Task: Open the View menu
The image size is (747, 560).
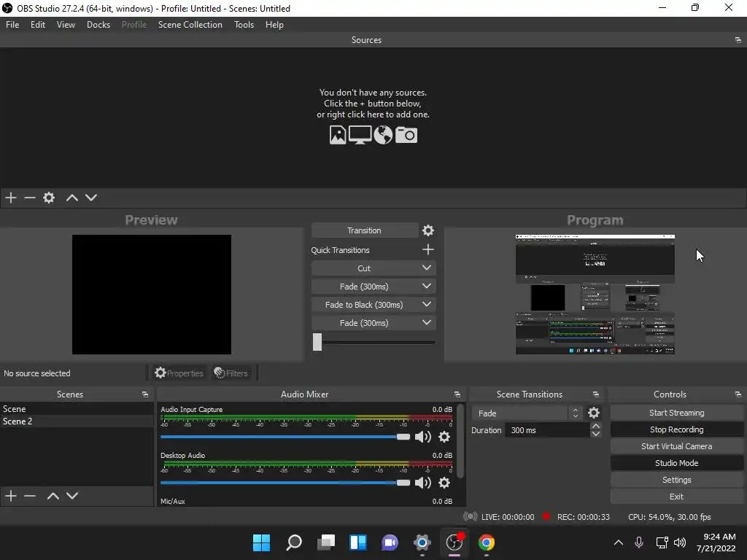Action: (x=66, y=25)
